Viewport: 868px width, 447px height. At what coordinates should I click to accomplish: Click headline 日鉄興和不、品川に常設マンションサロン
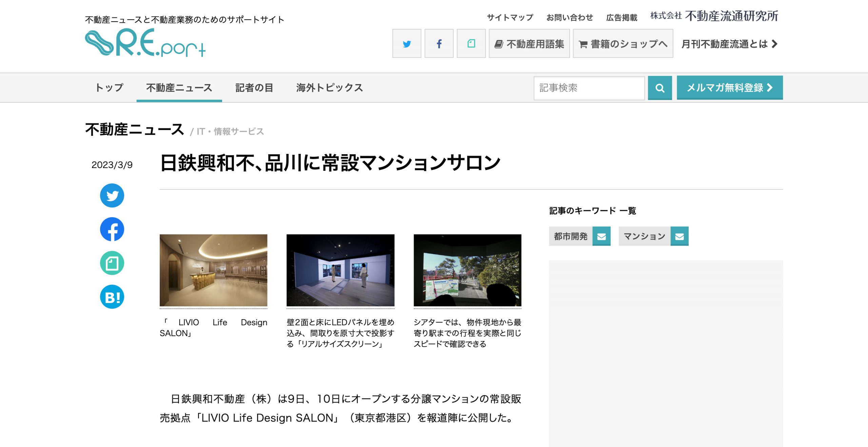(x=330, y=163)
